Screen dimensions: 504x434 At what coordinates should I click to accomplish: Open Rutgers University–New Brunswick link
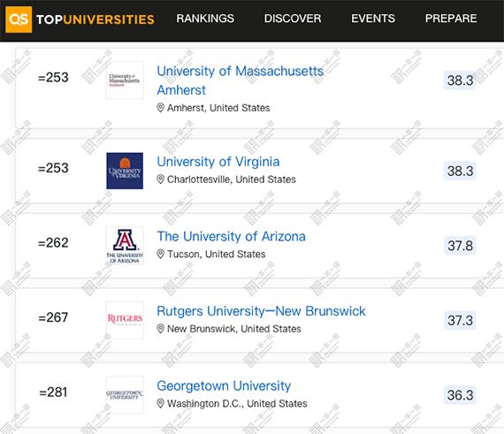[261, 311]
